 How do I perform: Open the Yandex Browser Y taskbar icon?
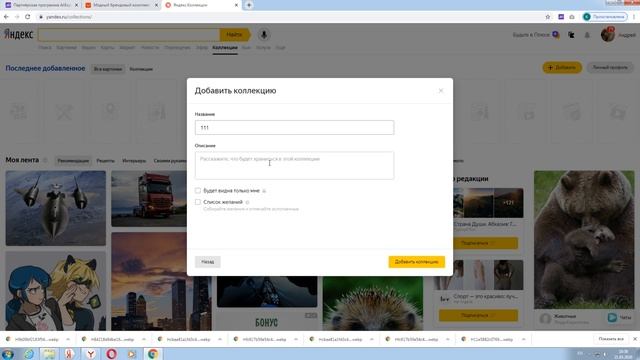point(91,354)
